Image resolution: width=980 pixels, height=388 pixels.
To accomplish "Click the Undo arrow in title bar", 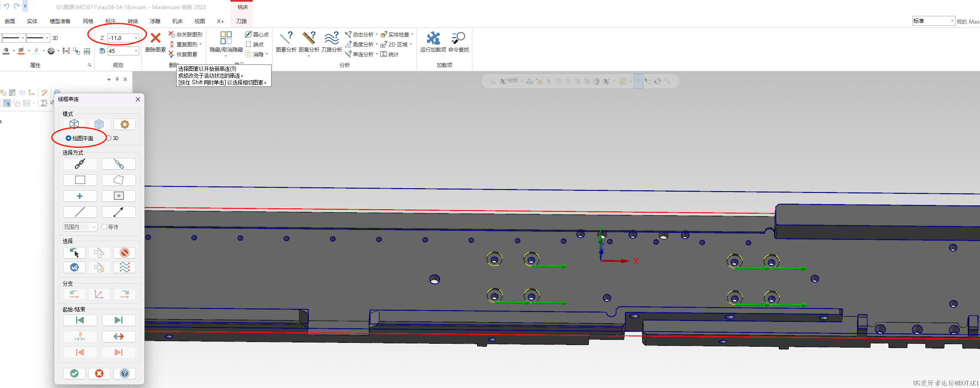I will tap(6, 6).
